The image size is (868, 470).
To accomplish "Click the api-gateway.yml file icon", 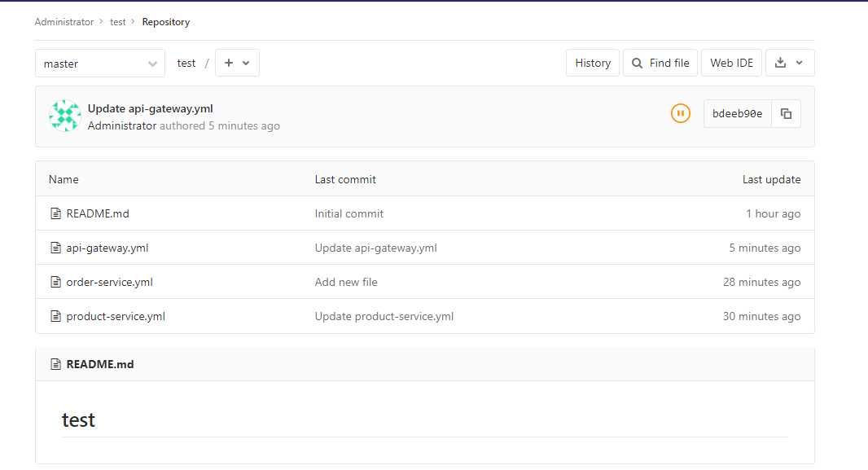I will [x=56, y=248].
